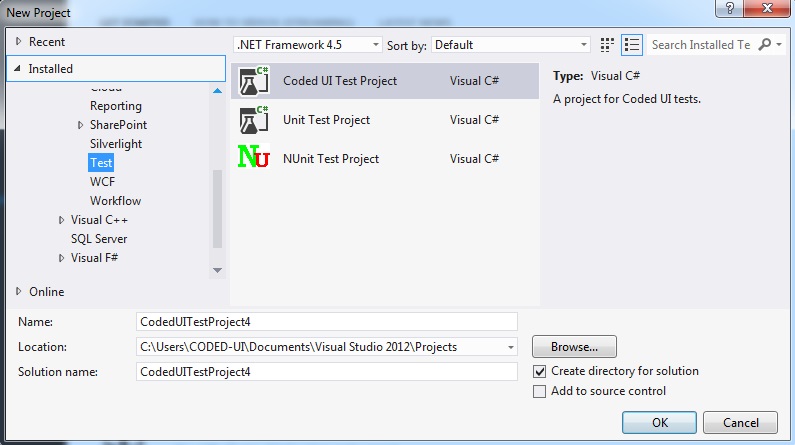Select the Coded UI Test Project template
The width and height of the screenshot is (795, 445).
point(385,81)
